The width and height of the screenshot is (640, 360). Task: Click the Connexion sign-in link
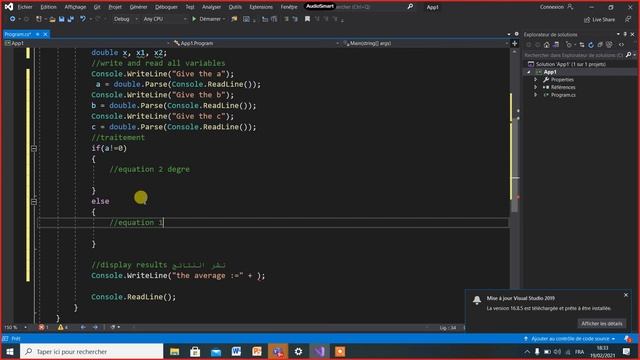556,7
